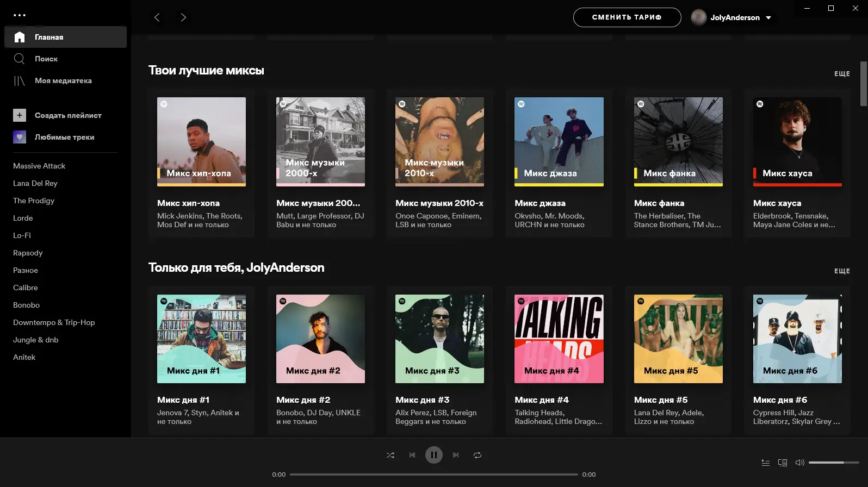The width and height of the screenshot is (868, 487).
Task: Open Микс дня #3 cover
Action: point(439,339)
